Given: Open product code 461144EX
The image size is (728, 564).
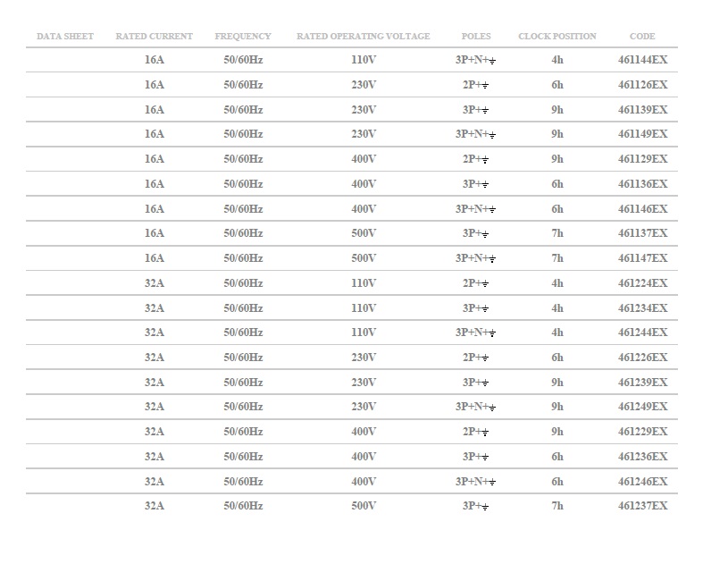Looking at the screenshot, I should coord(642,60).
